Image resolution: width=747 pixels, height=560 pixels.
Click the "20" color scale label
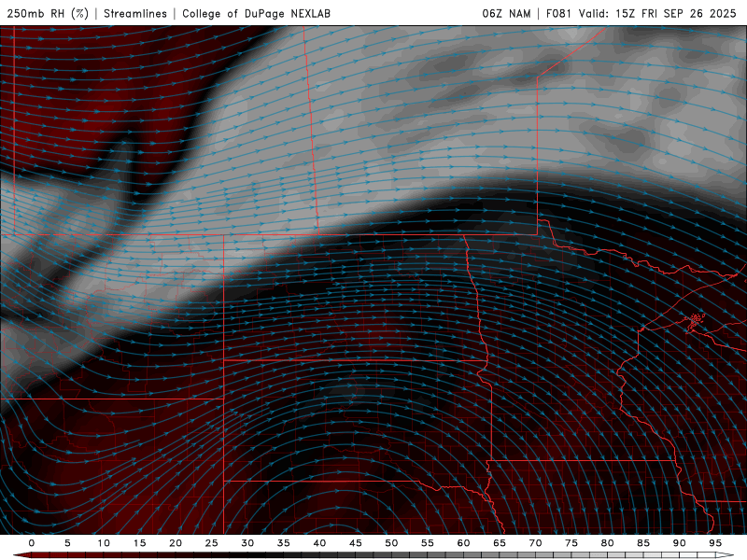click(176, 543)
